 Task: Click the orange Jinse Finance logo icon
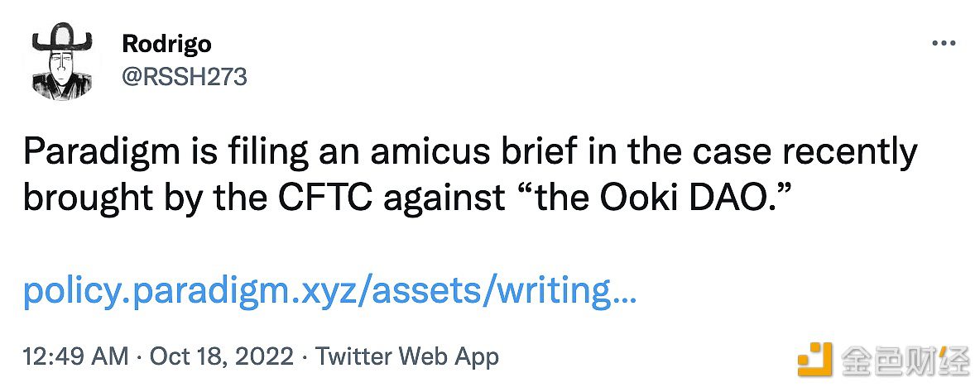(x=814, y=358)
